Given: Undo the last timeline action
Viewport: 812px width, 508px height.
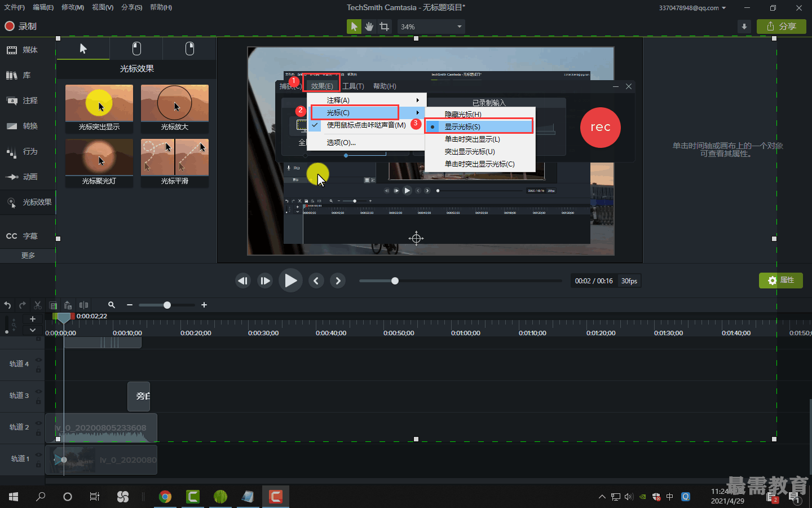Looking at the screenshot, I should (7, 305).
